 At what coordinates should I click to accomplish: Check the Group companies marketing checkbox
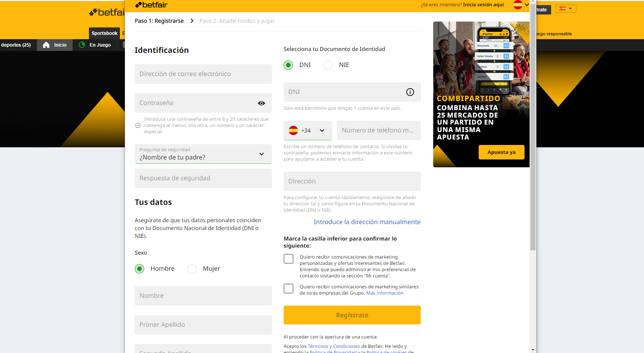click(x=289, y=289)
